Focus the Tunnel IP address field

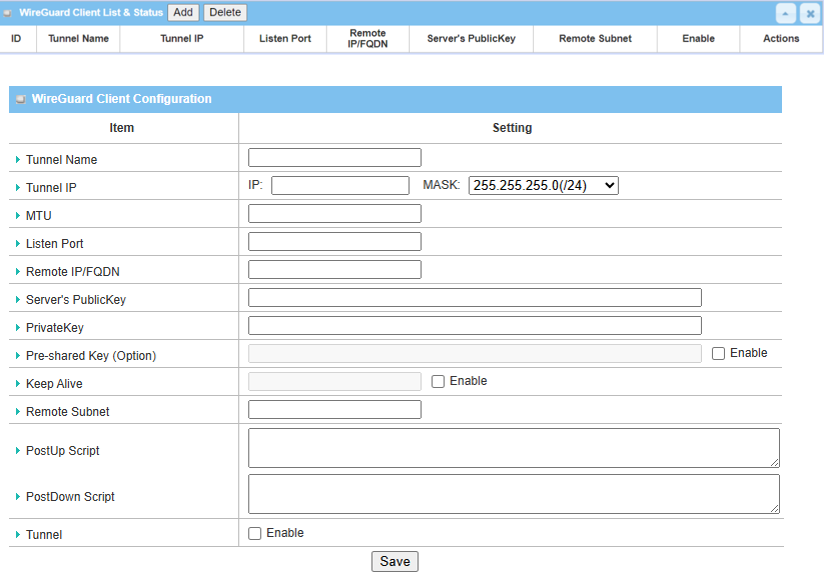click(340, 185)
